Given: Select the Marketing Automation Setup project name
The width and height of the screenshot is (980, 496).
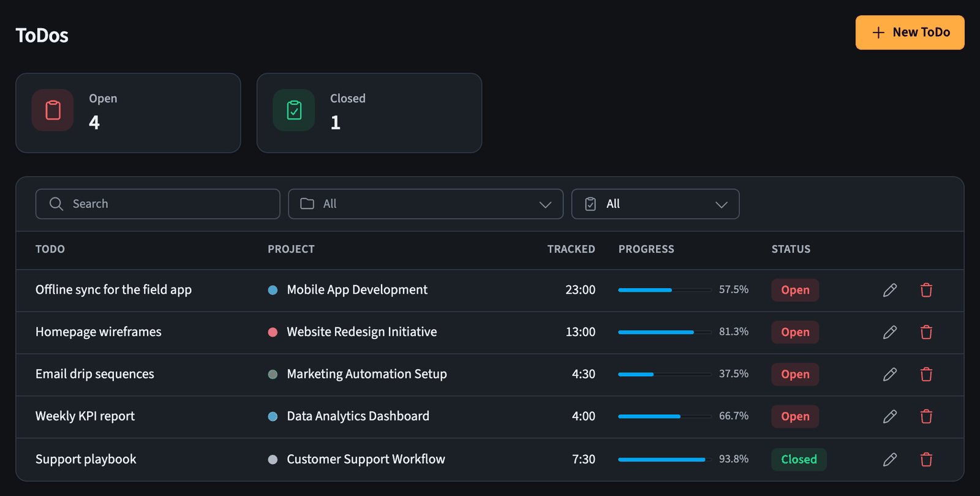Looking at the screenshot, I should [x=367, y=374].
